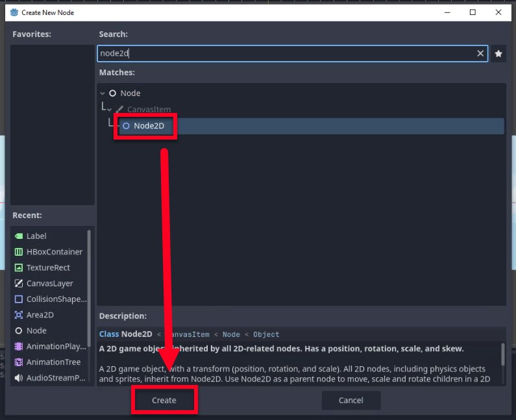Image resolution: width=516 pixels, height=420 pixels.
Task: Click the Description panel scrollbar
Action: tap(502, 354)
